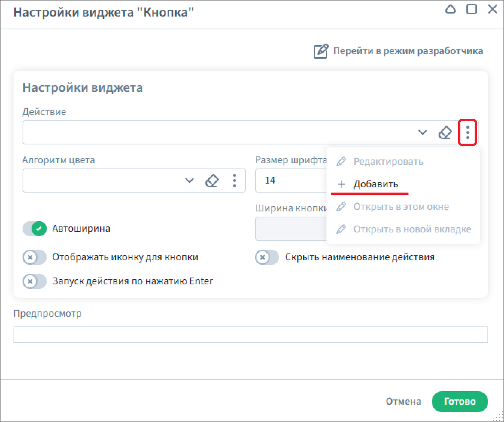
Task: Open the three-dot menu for Действие
Action: pos(468,132)
